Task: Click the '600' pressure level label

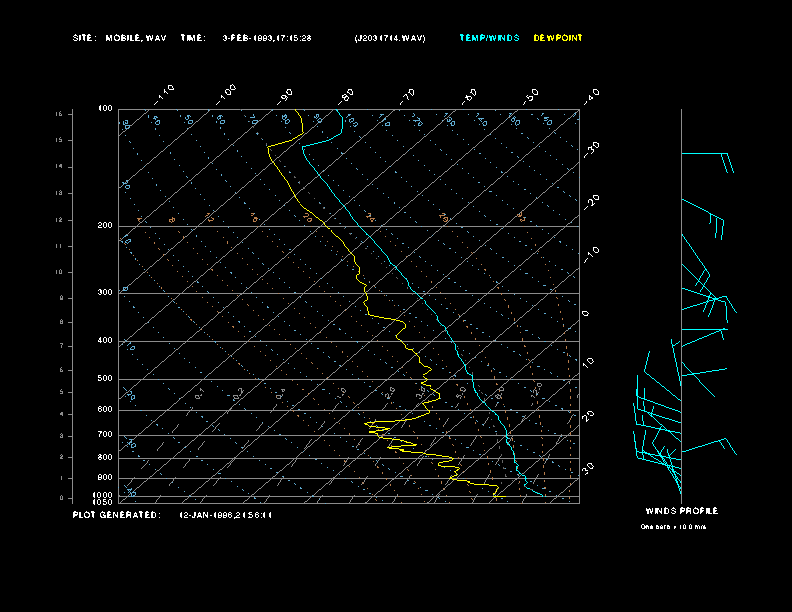Action: [105, 410]
